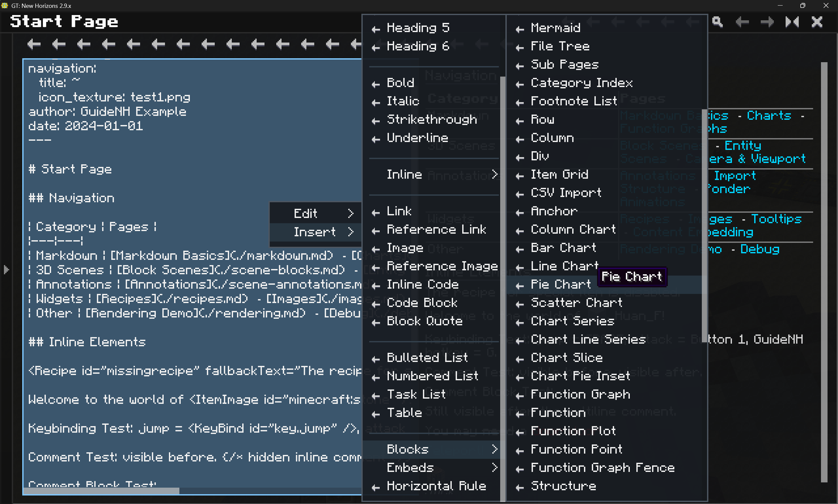Open the Embeds submenu

coord(434,467)
